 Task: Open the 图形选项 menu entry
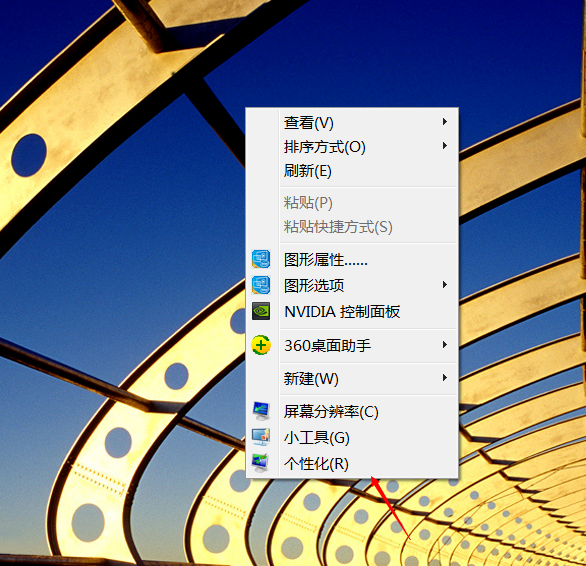(x=351, y=285)
